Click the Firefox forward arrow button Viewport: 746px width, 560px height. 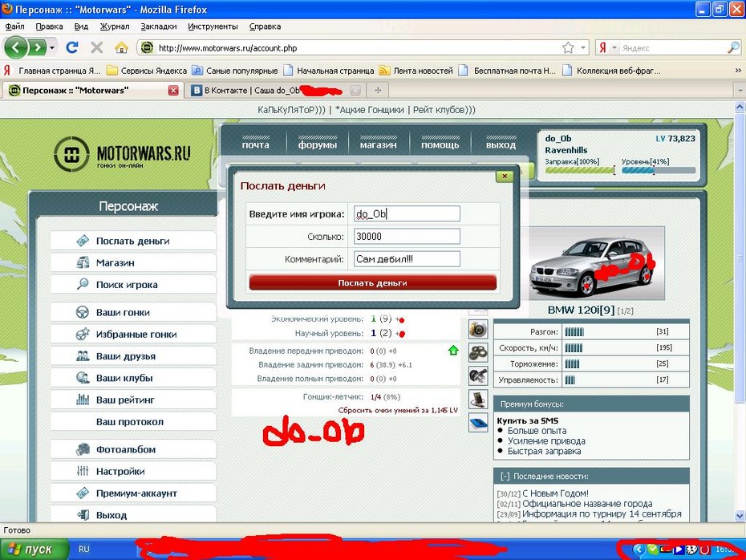(37, 47)
